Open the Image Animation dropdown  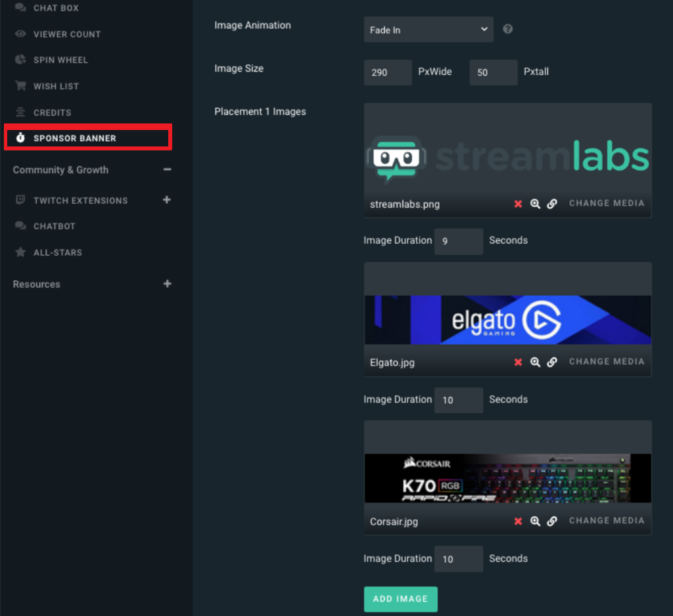(429, 30)
